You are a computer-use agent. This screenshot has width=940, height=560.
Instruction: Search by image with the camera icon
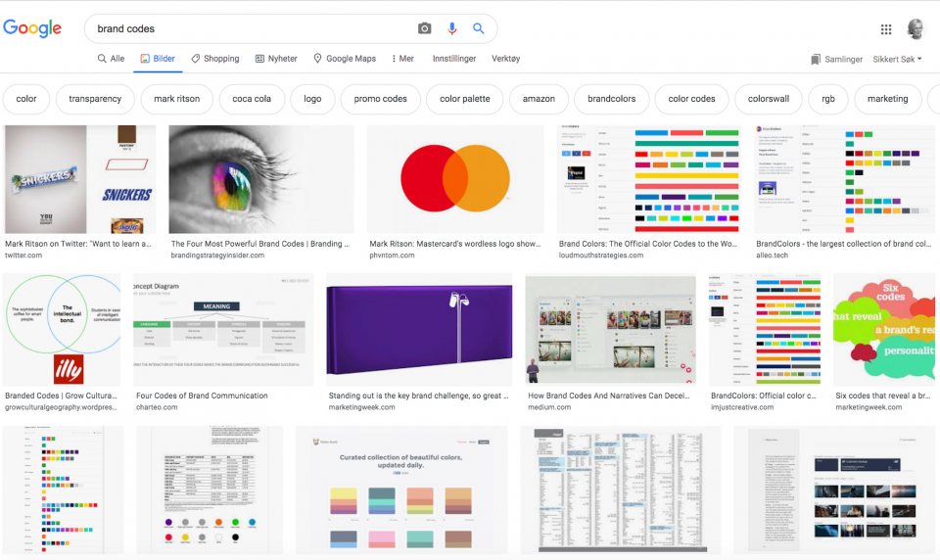tap(424, 28)
